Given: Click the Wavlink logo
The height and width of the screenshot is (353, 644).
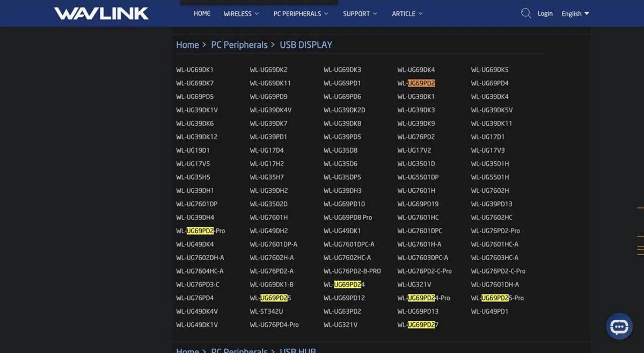Looking at the screenshot, I should (x=101, y=13).
